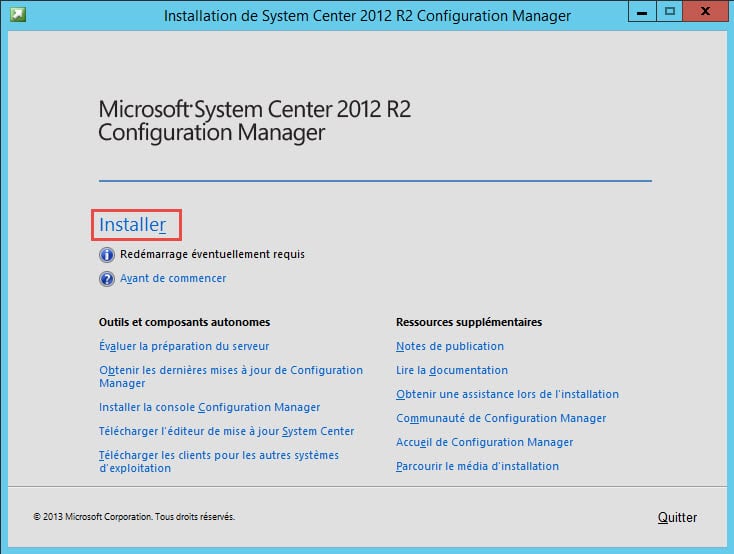The width and height of the screenshot is (734, 554).
Task: Click the Quitter button
Action: pos(677,517)
